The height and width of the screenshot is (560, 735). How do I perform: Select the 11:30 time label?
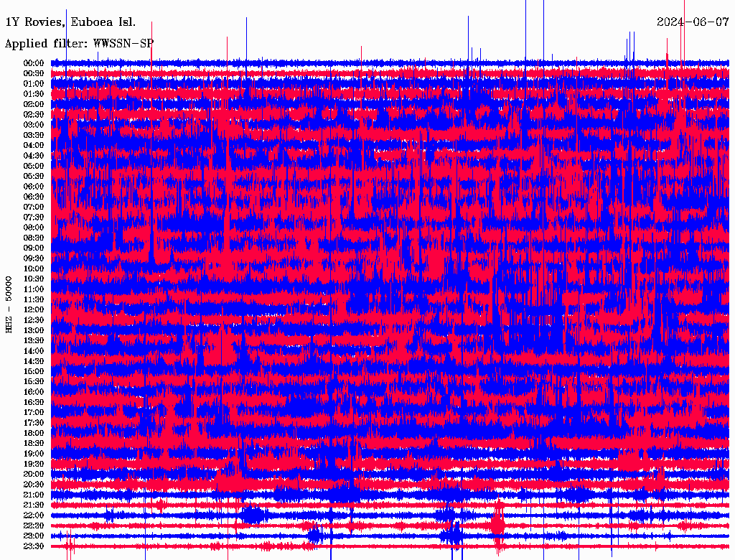(x=34, y=299)
